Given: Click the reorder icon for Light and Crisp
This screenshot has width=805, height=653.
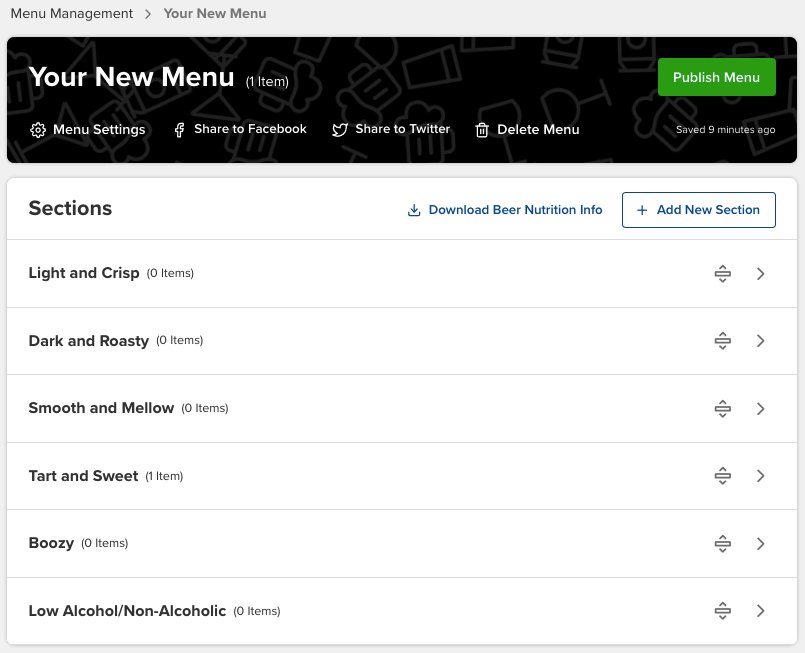Looking at the screenshot, I should 722,273.
